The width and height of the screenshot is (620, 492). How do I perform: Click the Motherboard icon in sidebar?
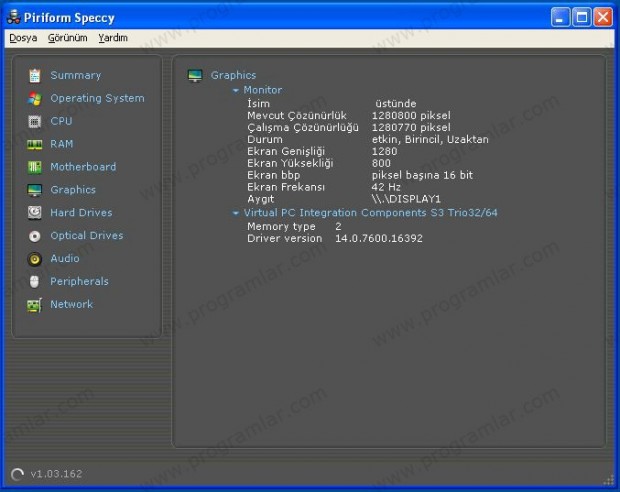tap(34, 167)
